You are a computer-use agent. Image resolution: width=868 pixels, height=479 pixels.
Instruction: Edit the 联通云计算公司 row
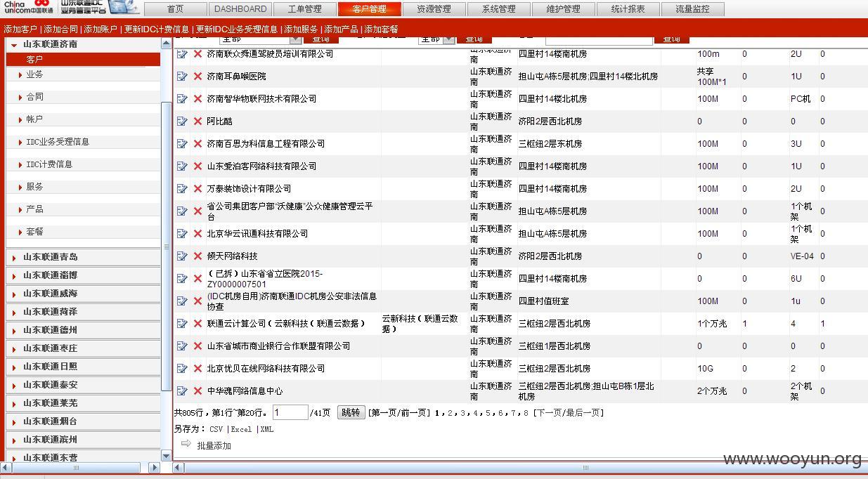(182, 323)
